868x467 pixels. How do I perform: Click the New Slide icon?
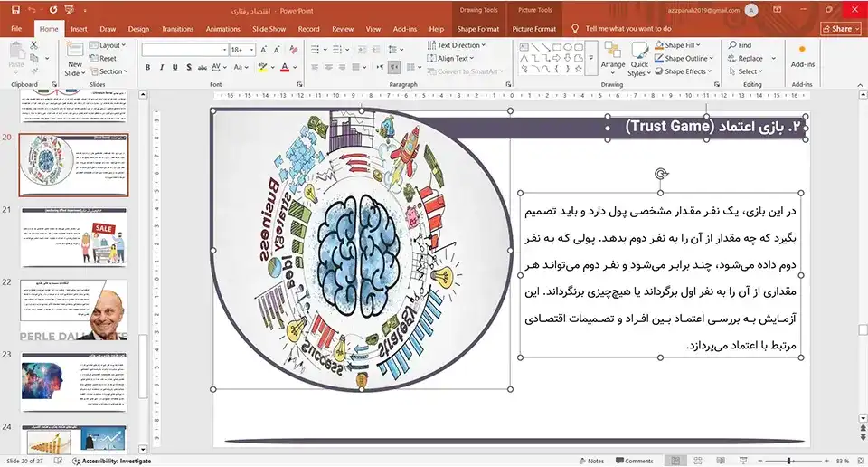[x=74, y=51]
